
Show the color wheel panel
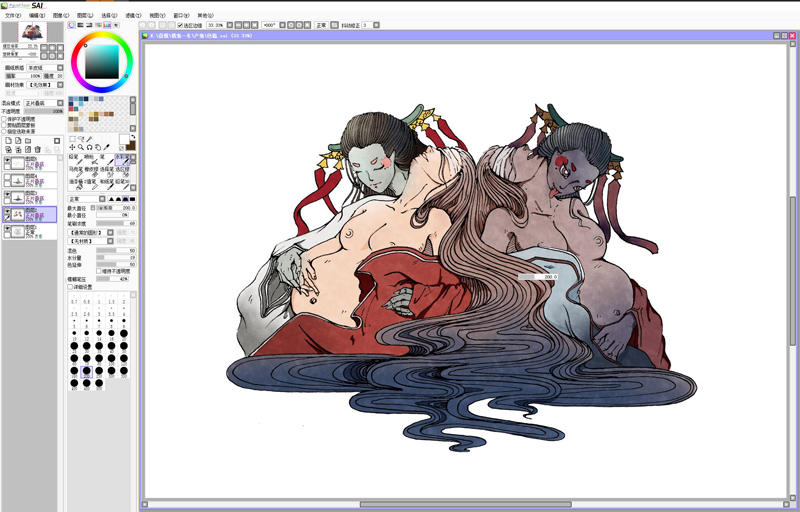pos(72,24)
